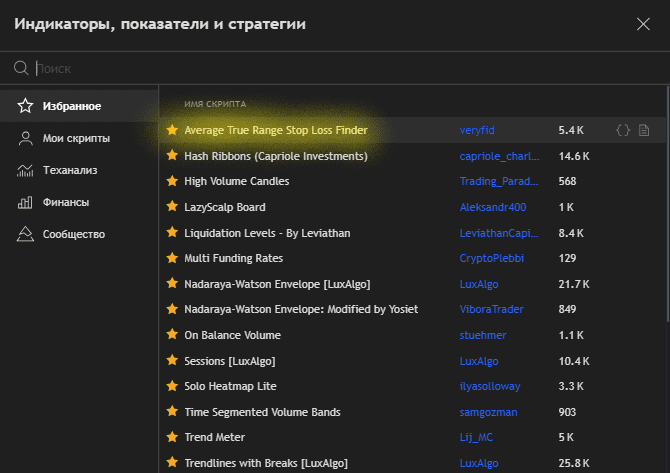Open the Финансы category
The height and width of the screenshot is (473, 670).
pyautogui.click(x=65, y=202)
